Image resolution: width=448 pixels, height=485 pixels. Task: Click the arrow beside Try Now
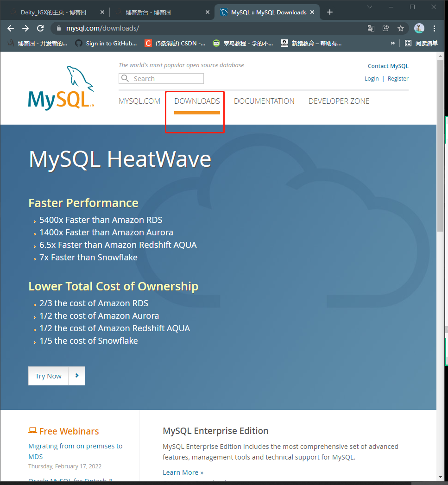[x=77, y=376]
